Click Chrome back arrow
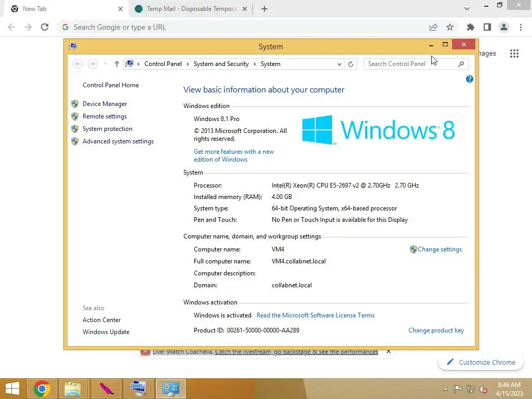The image size is (532, 399). (x=11, y=27)
